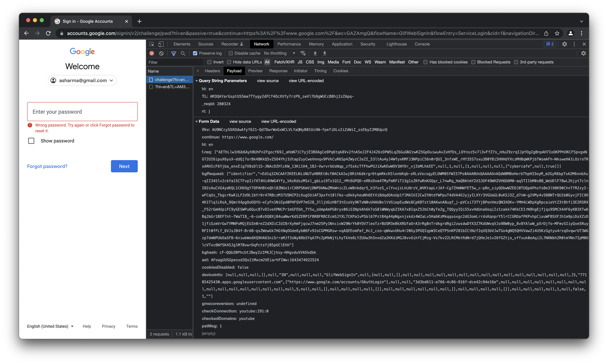Toggle the Preserve log checkbox
This screenshot has height=364, width=608.
point(195,53)
